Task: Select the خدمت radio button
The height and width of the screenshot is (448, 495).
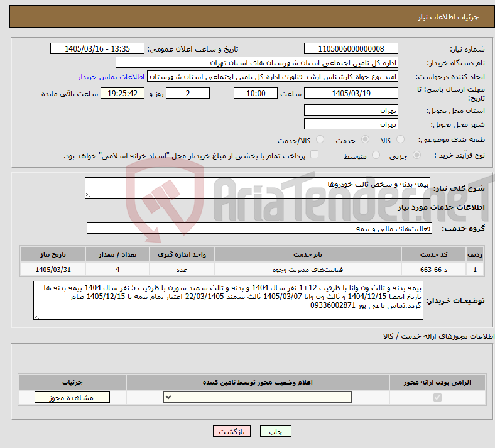Action: (365, 139)
